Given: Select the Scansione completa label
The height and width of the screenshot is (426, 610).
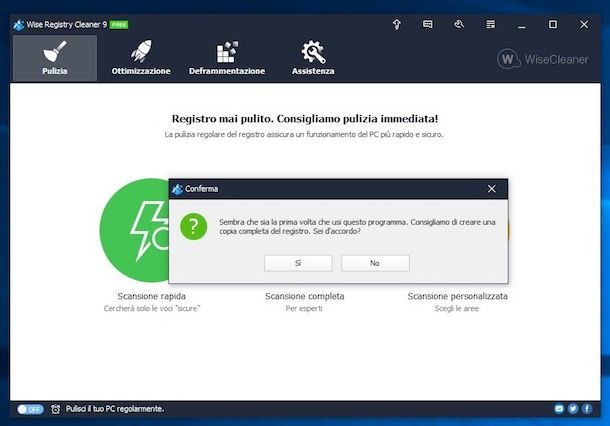Looking at the screenshot, I should point(305,296).
